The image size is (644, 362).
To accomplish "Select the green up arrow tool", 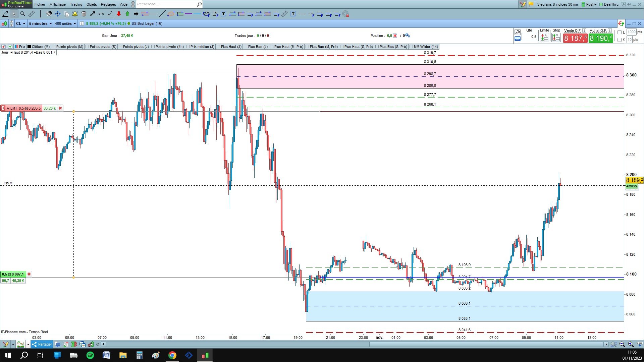I will [x=127, y=14].
